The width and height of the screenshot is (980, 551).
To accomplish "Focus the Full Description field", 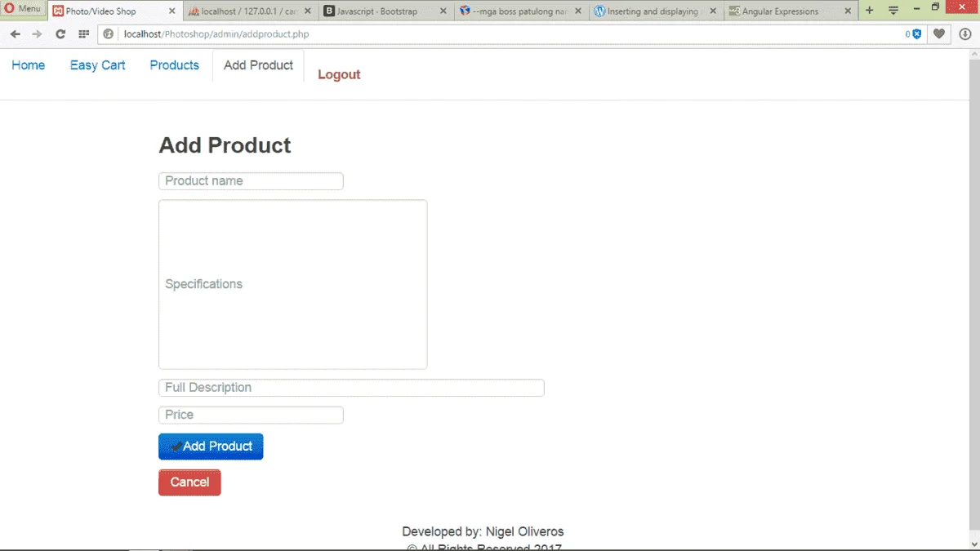I will [x=351, y=388].
